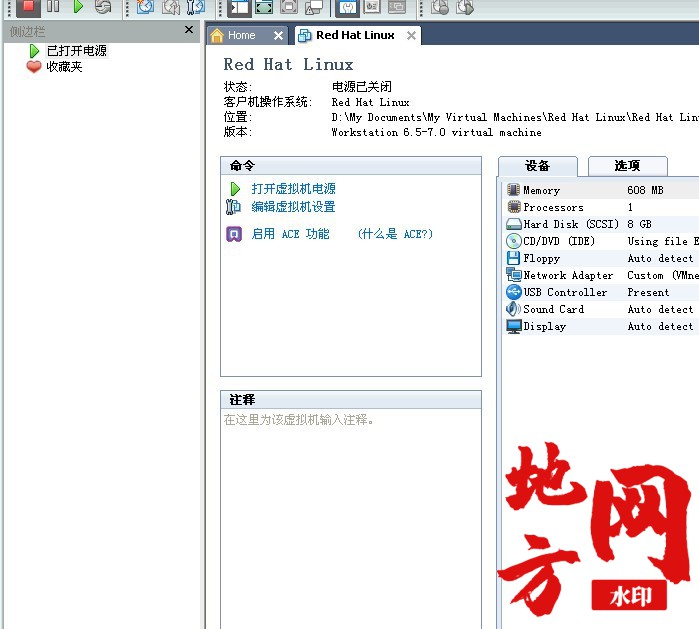699x629 pixels.
Task: Click the Console view toolbar icon
Action: (x=397, y=6)
